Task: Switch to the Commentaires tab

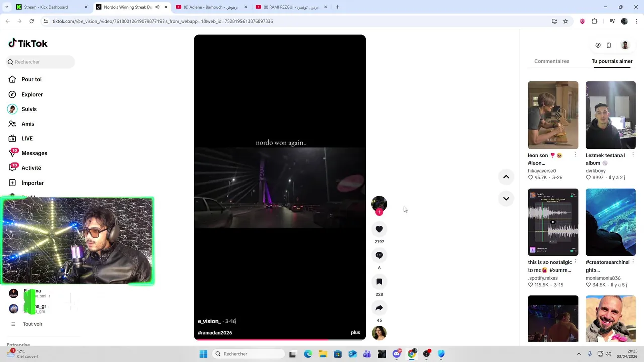Action: (x=551, y=61)
